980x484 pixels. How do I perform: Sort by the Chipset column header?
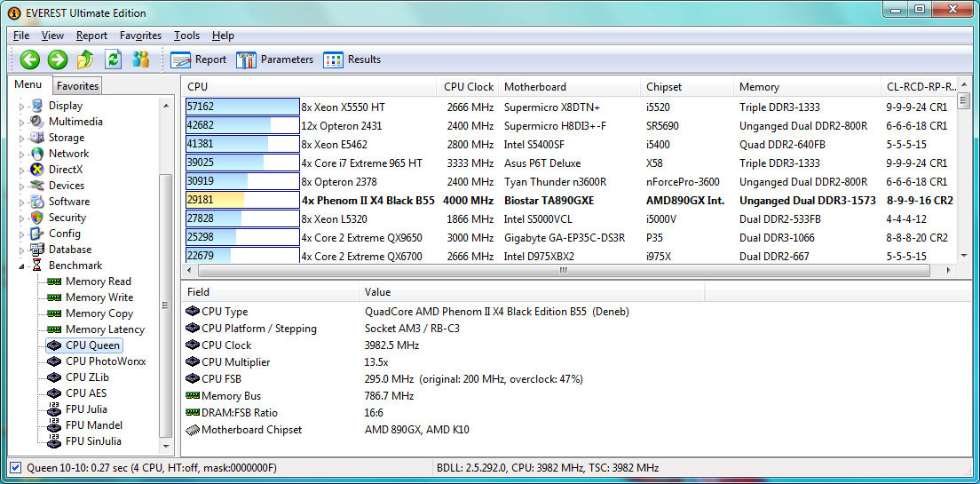point(687,87)
